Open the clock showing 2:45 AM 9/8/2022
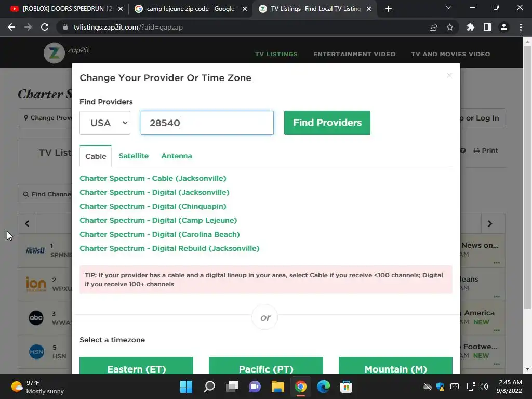The height and width of the screenshot is (399, 532). pyautogui.click(x=509, y=387)
